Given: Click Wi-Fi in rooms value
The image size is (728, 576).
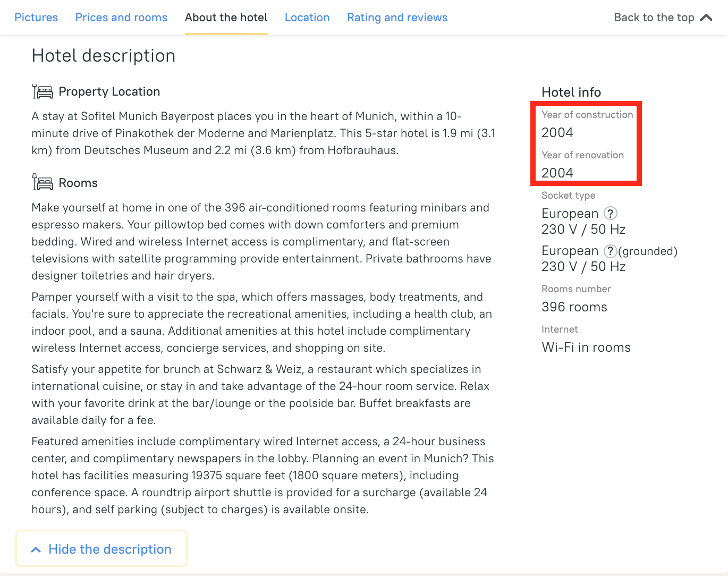Looking at the screenshot, I should pyautogui.click(x=586, y=347).
